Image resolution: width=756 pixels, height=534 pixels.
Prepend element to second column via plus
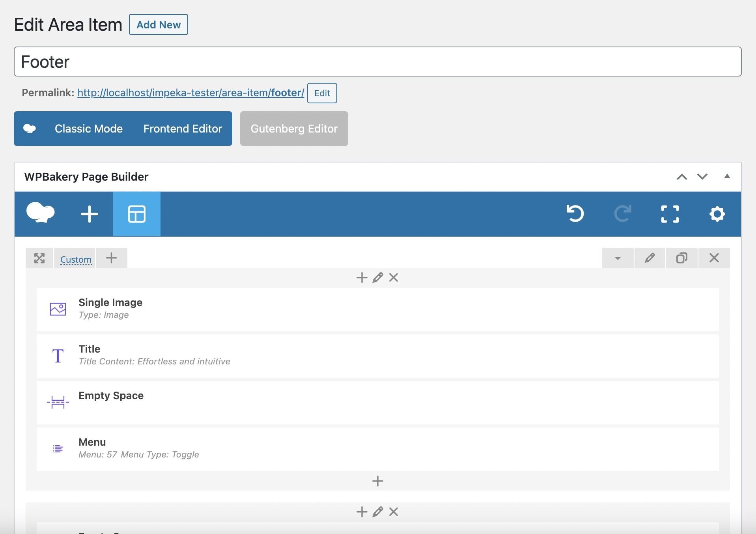click(362, 512)
